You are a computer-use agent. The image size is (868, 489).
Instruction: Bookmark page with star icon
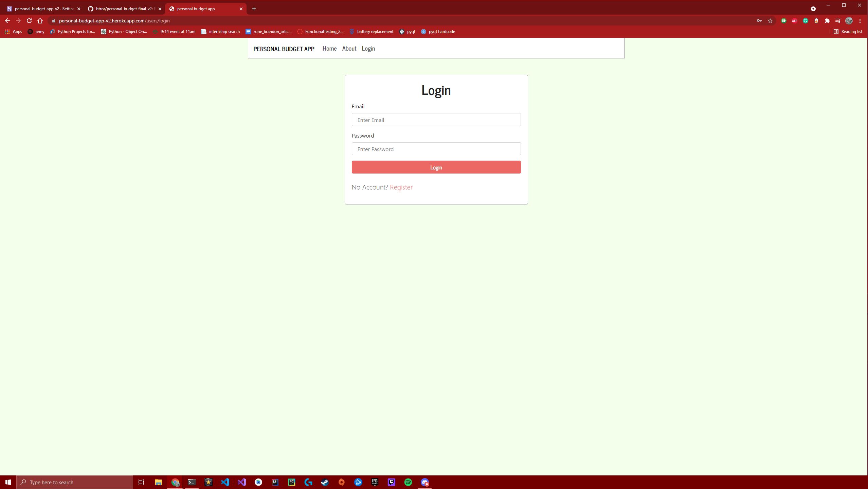point(770,21)
